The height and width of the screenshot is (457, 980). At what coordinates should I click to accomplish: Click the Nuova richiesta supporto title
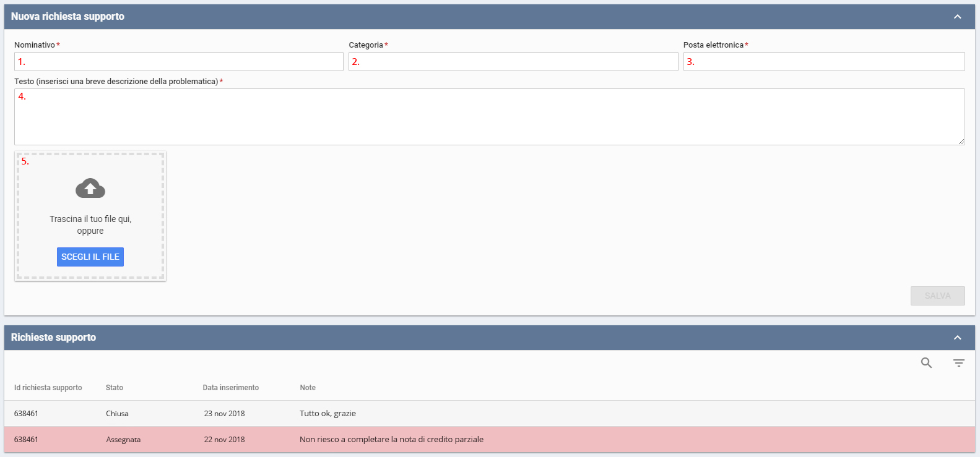tap(67, 17)
